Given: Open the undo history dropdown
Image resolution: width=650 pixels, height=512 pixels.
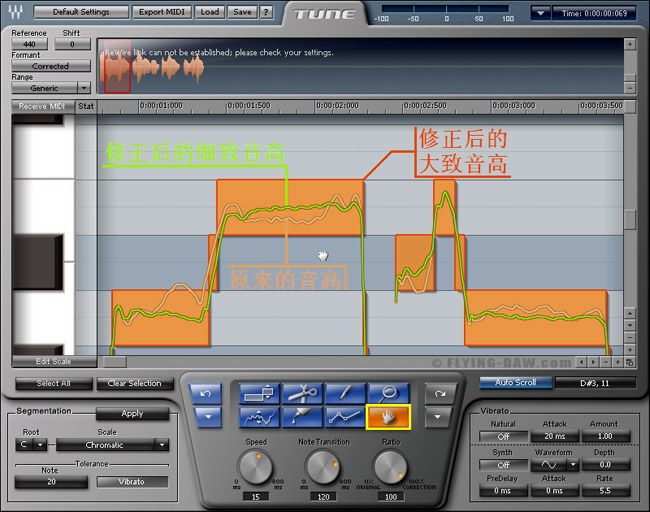Looking at the screenshot, I should (x=208, y=417).
